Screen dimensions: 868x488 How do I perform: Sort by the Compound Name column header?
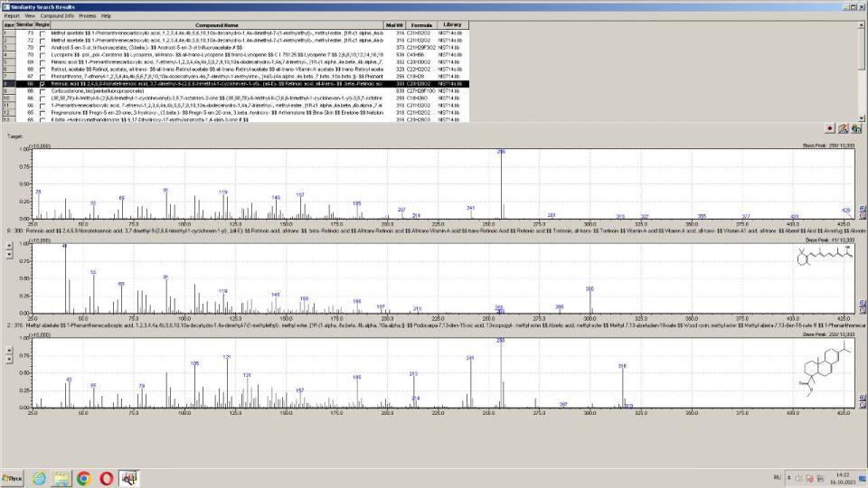point(217,24)
